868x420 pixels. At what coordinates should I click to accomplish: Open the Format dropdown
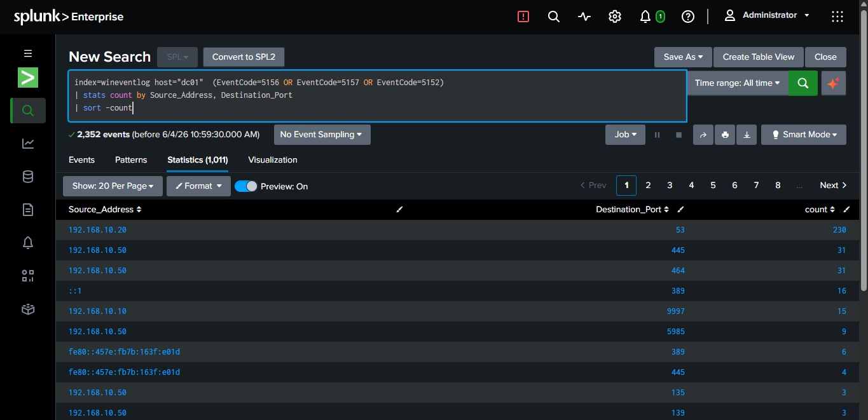pyautogui.click(x=198, y=186)
